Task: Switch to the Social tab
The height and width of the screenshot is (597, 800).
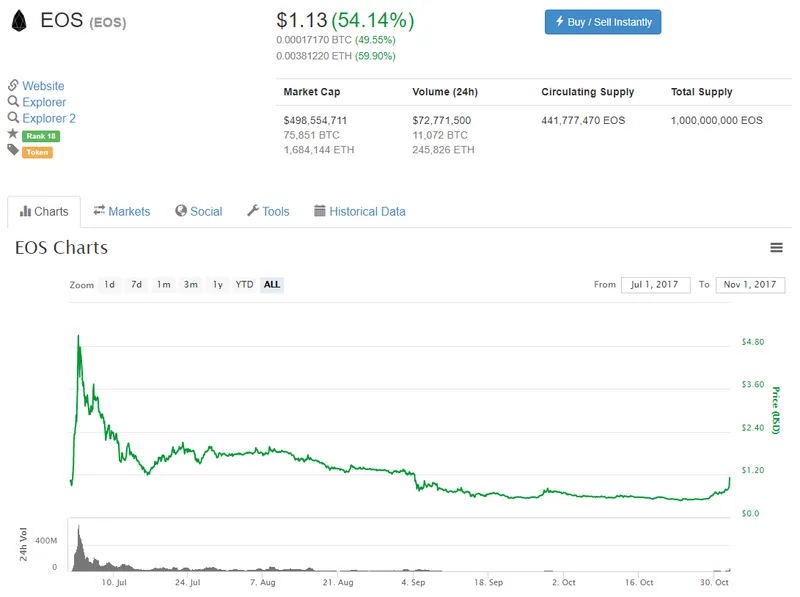Action: [198, 211]
